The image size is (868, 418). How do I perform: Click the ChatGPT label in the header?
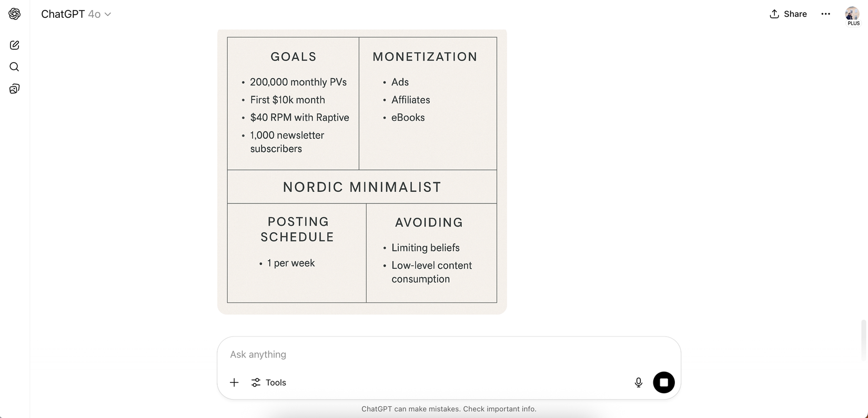63,14
